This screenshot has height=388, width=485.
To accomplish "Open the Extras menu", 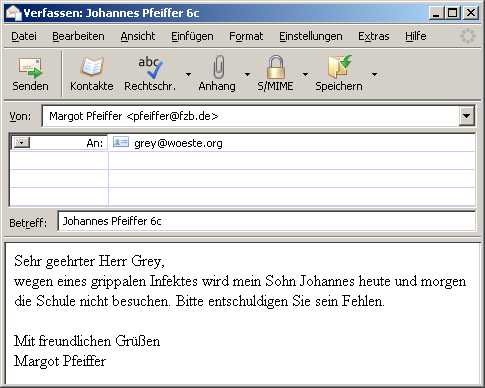I will [x=374, y=36].
